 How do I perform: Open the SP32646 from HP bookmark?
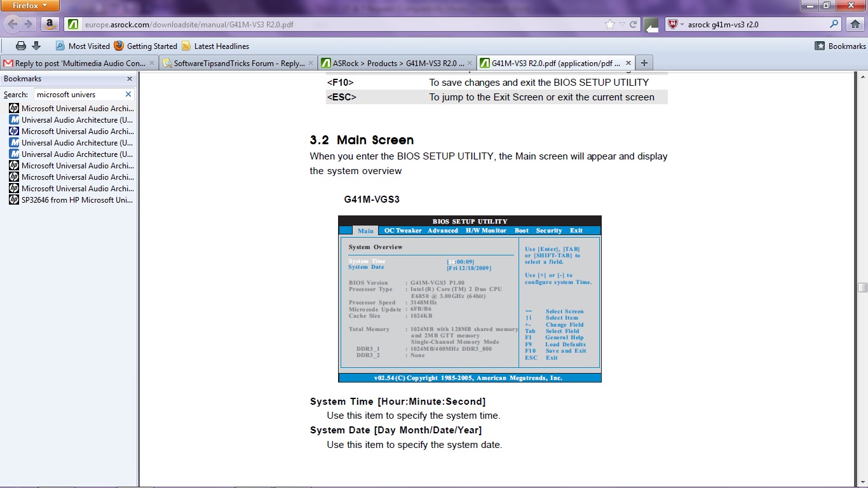[x=71, y=200]
